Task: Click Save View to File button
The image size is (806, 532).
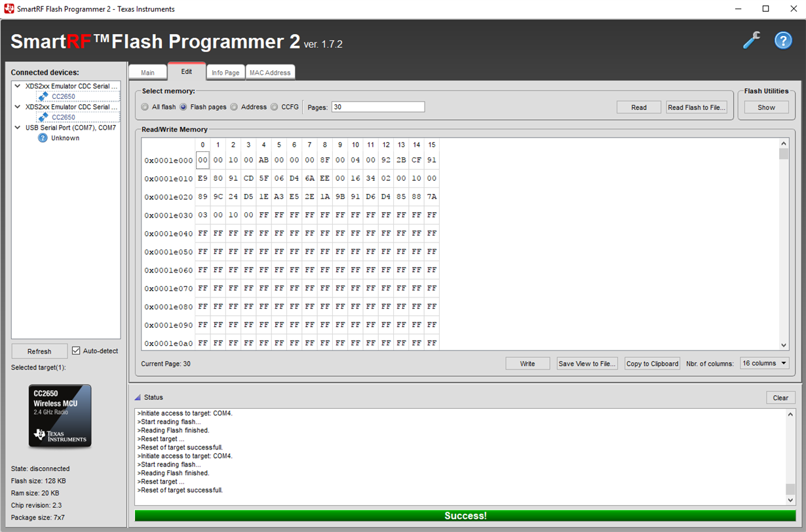Action: 587,364
